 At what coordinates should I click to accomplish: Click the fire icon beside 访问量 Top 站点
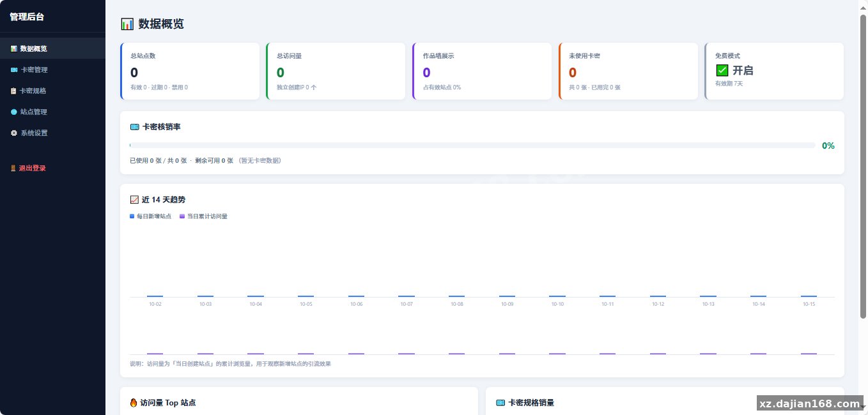click(x=134, y=403)
